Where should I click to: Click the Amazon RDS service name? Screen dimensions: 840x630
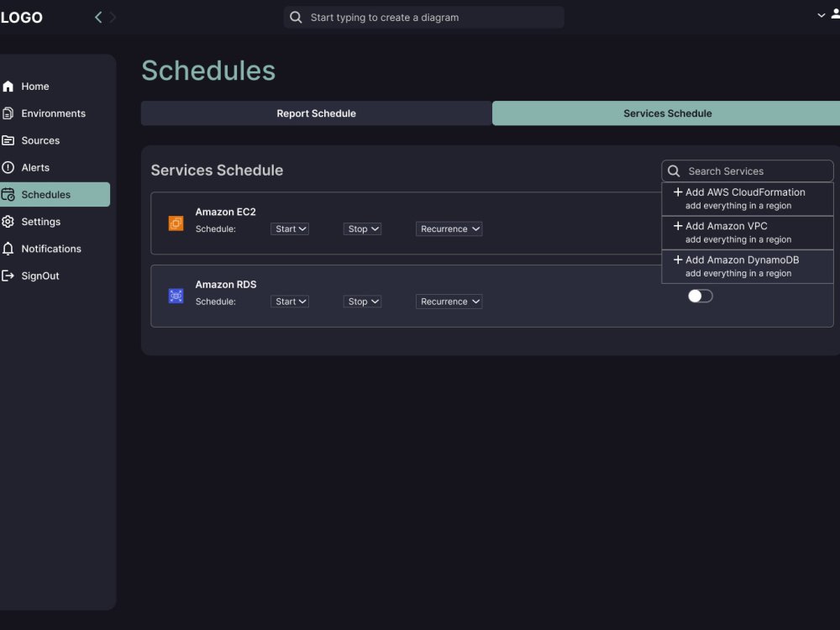point(225,285)
